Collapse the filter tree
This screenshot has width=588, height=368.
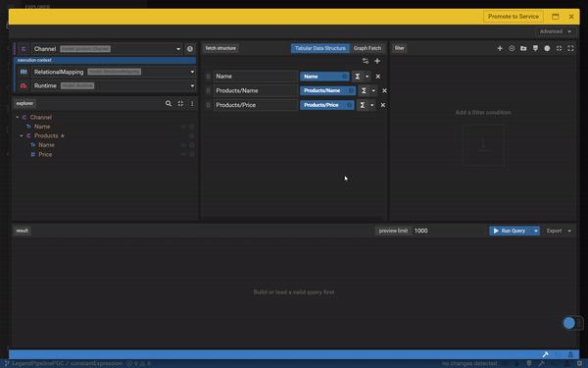(559, 48)
